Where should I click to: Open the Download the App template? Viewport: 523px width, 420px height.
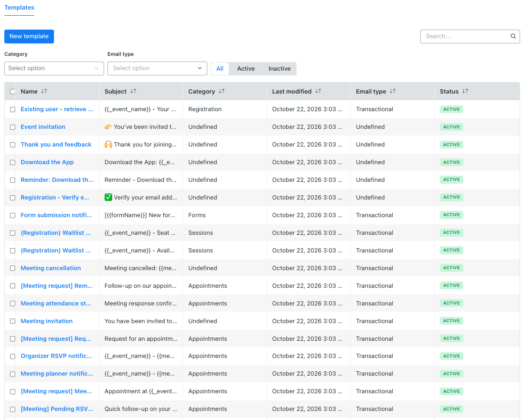47,162
